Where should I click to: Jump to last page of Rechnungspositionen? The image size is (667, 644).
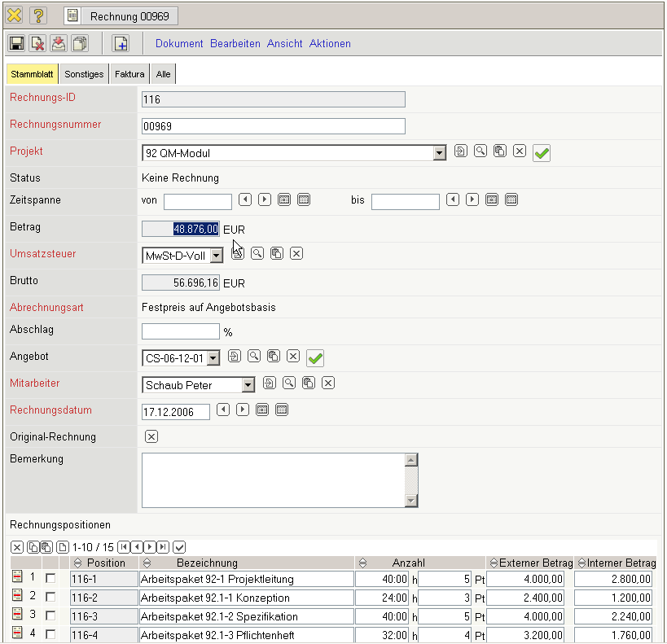(x=163, y=546)
